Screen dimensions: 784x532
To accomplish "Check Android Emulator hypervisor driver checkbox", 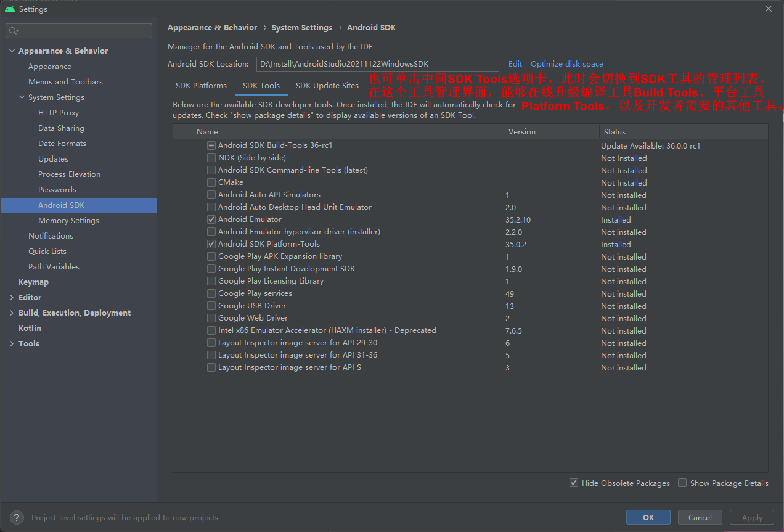I will (211, 232).
